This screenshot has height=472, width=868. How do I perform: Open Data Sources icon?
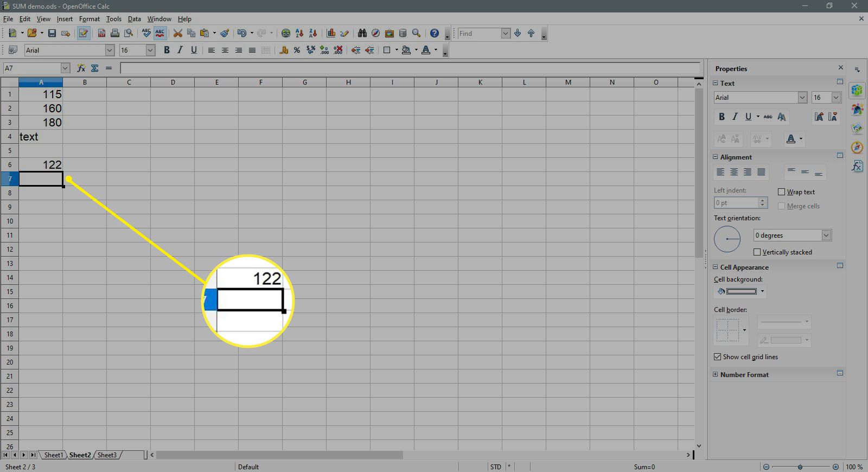tap(403, 34)
